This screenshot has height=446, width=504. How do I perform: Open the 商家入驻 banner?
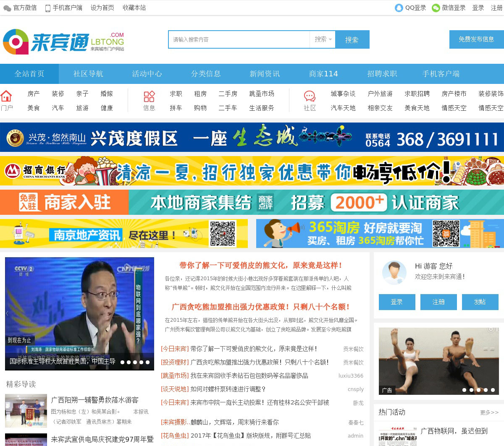(x=252, y=202)
